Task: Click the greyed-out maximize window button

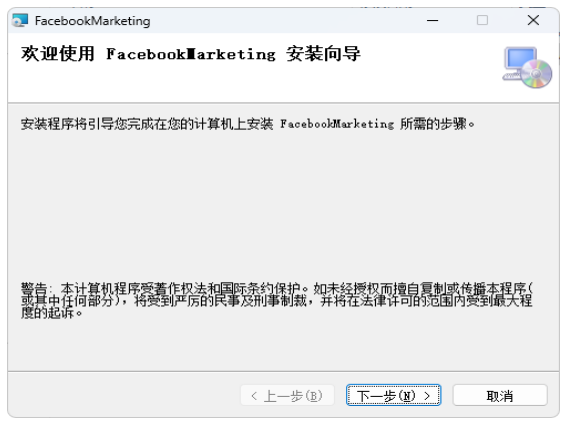Action: 482,20
